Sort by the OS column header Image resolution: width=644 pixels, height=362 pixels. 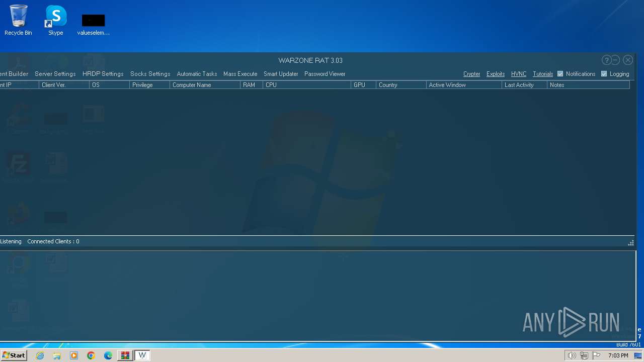[x=109, y=85]
